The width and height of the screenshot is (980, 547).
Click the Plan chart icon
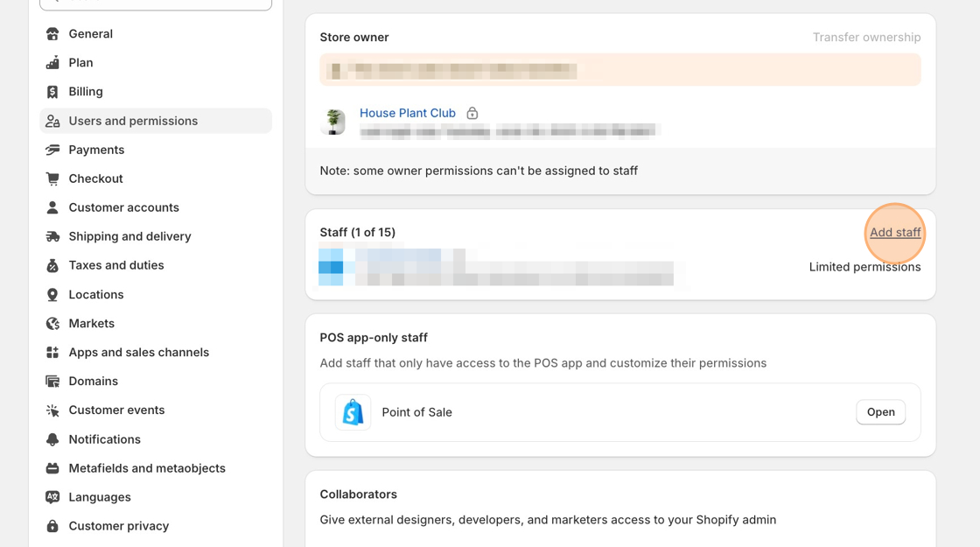(52, 63)
